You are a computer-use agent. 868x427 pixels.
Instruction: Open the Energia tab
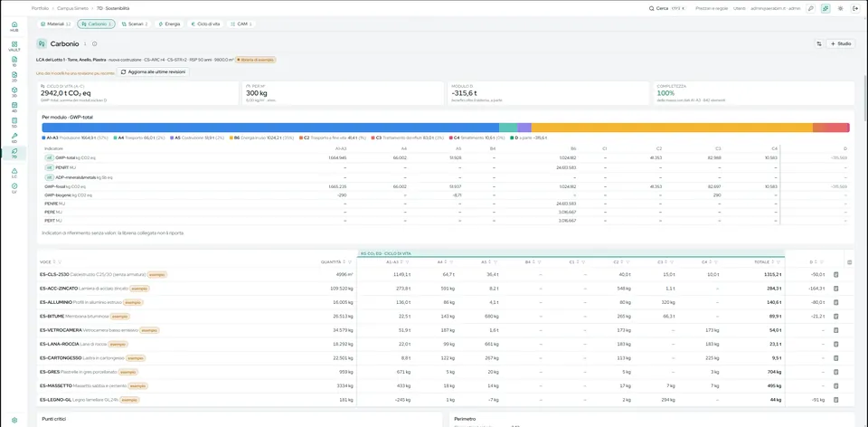(169, 24)
